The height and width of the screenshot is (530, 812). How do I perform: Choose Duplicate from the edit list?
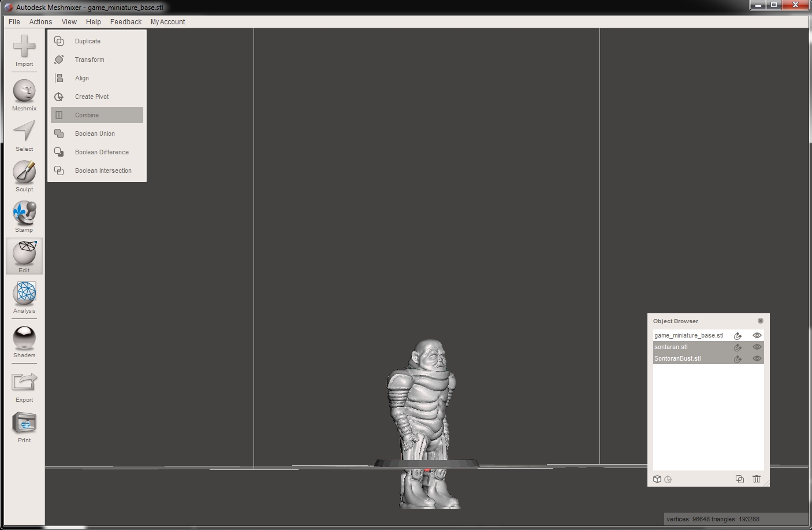pyautogui.click(x=97, y=41)
